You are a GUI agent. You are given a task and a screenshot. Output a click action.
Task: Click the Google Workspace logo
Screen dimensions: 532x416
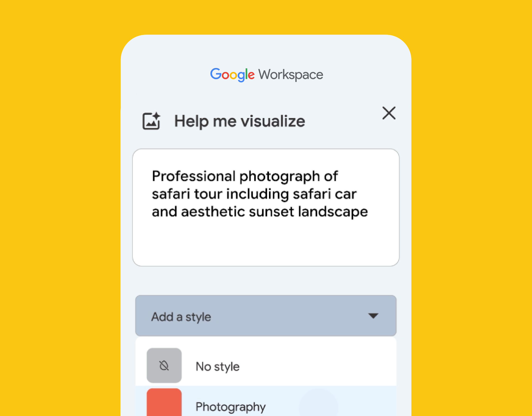[x=267, y=75]
